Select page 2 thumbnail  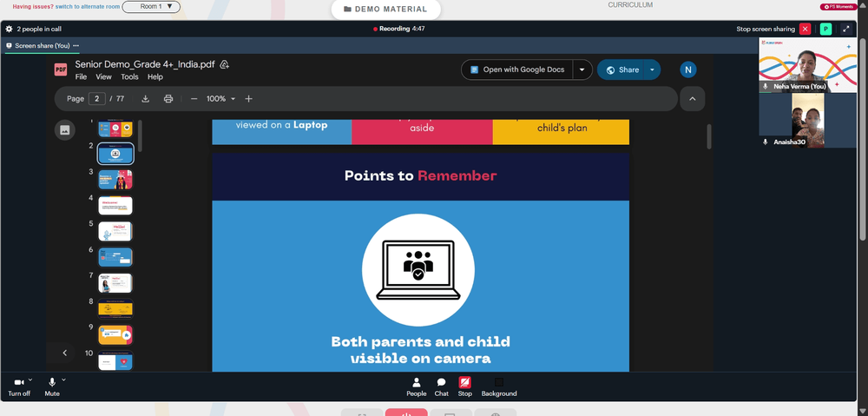[x=115, y=154]
